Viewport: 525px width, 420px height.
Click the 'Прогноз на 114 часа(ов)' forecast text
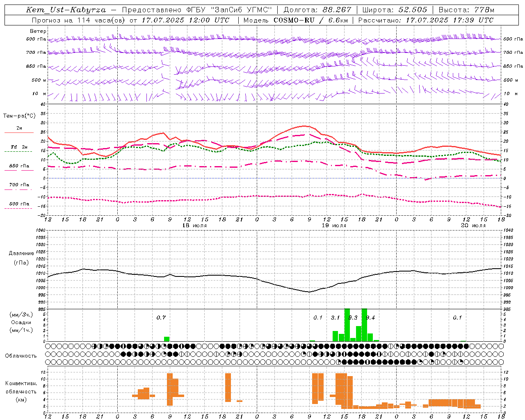[79, 20]
